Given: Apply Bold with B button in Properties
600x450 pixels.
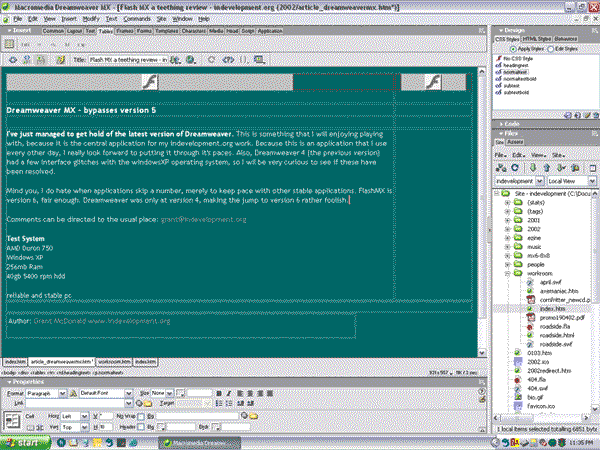Looking at the screenshot, I should coord(219,393).
